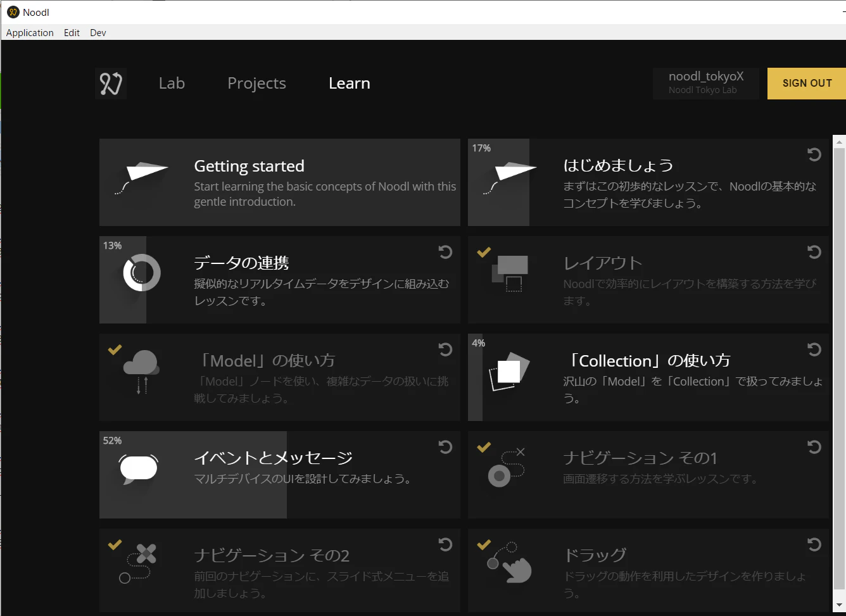Click the 4% progress label on 「Collection」の使い方

(478, 343)
